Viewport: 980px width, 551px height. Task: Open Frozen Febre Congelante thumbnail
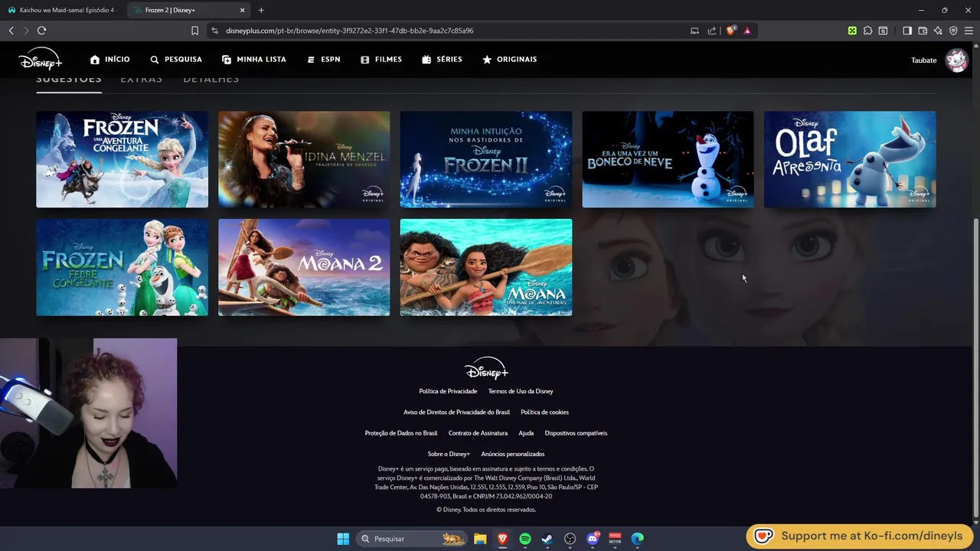pos(122,267)
